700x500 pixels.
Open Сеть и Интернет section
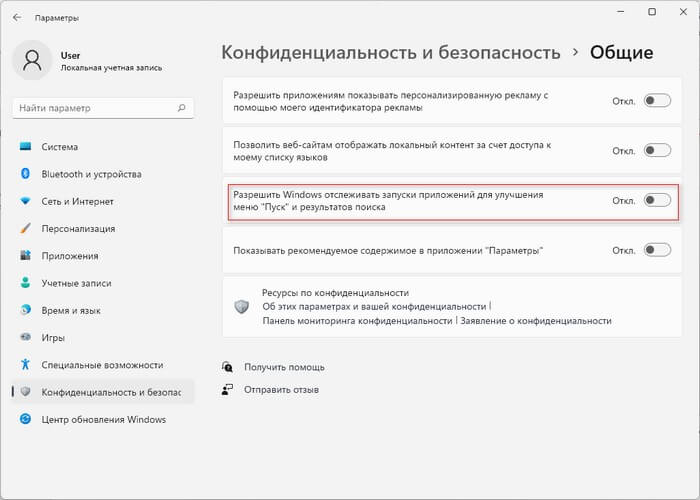coord(103,201)
